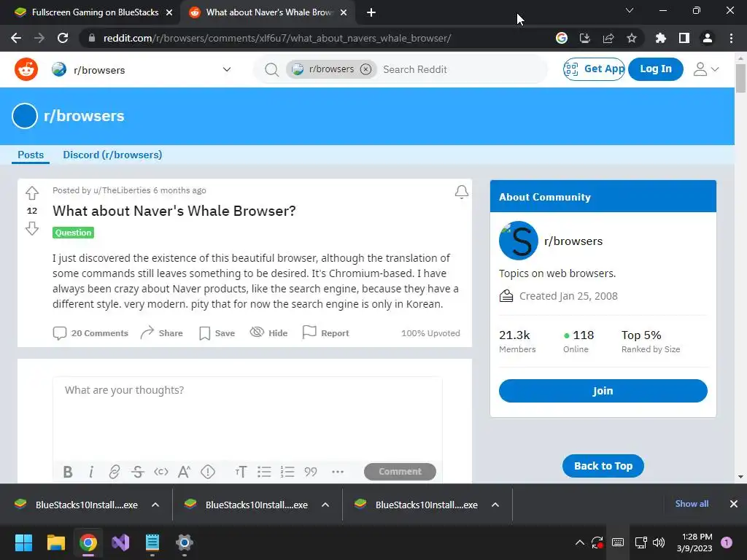This screenshot has width=747, height=560.
Task: Click the page vertical scrollbar thumb
Action: click(x=740, y=77)
